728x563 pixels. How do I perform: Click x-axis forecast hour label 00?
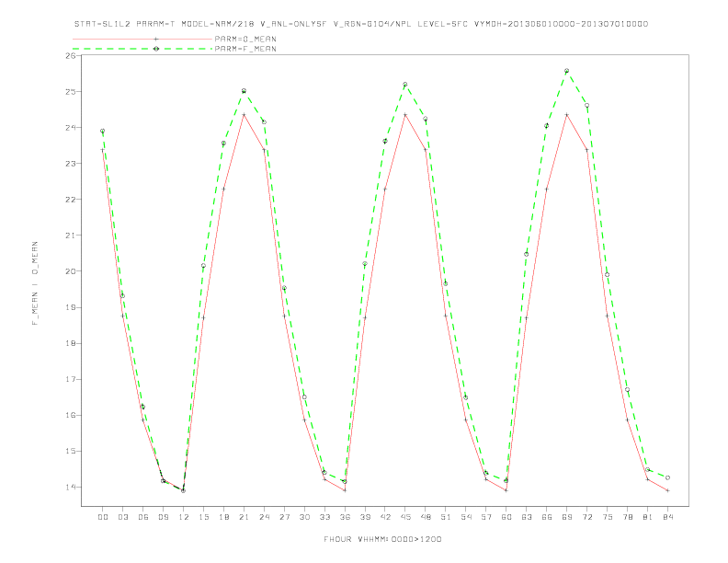(103, 517)
